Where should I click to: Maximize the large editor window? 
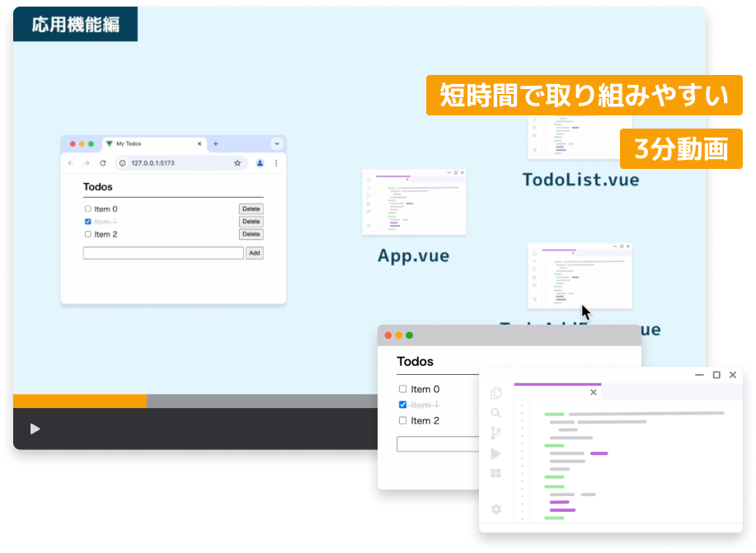[716, 375]
